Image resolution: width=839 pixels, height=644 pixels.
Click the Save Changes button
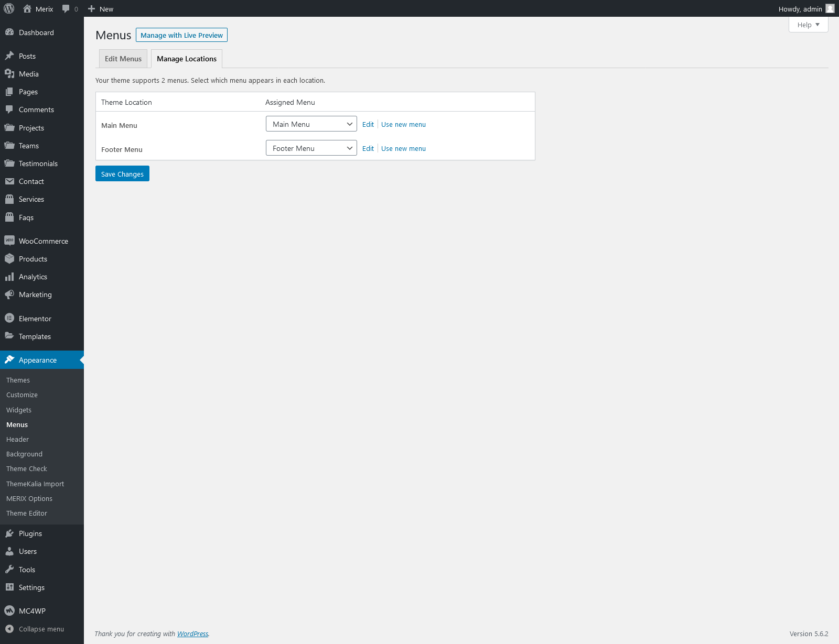tap(122, 173)
